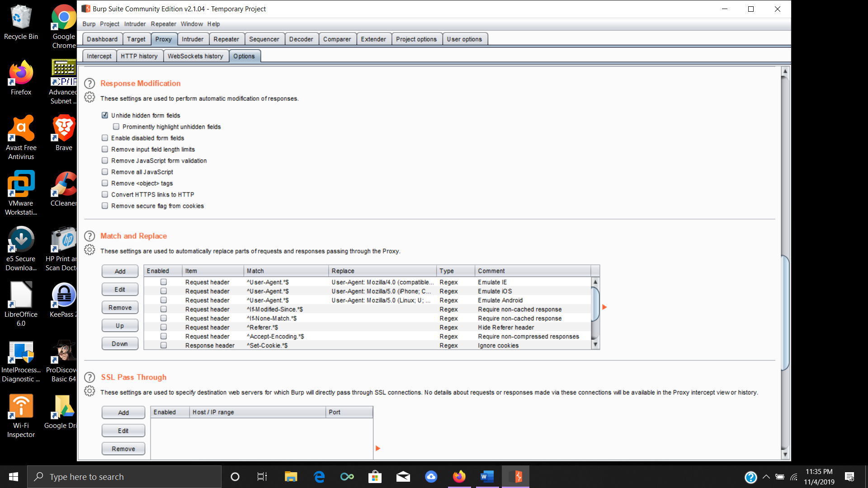The height and width of the screenshot is (488, 868).
Task: Open Match and Replace gear icon
Action: point(90,250)
